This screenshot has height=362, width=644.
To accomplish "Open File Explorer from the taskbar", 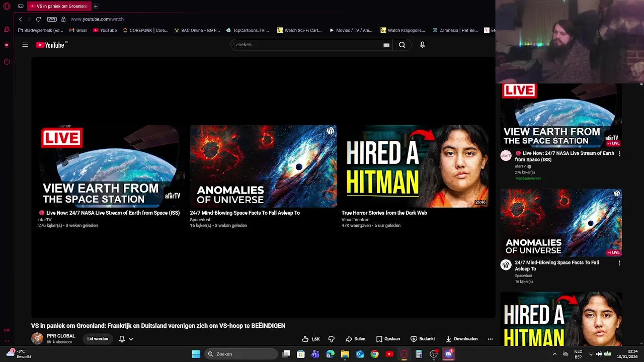I will click(345, 354).
